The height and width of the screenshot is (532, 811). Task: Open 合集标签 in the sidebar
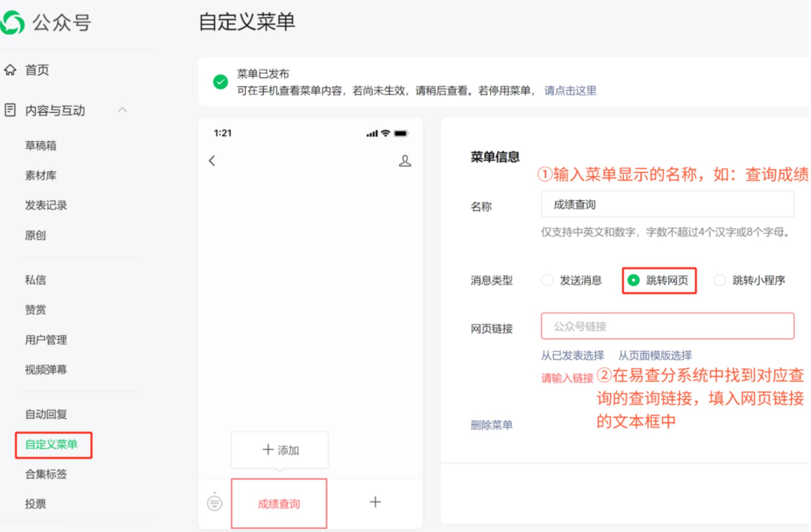46,474
